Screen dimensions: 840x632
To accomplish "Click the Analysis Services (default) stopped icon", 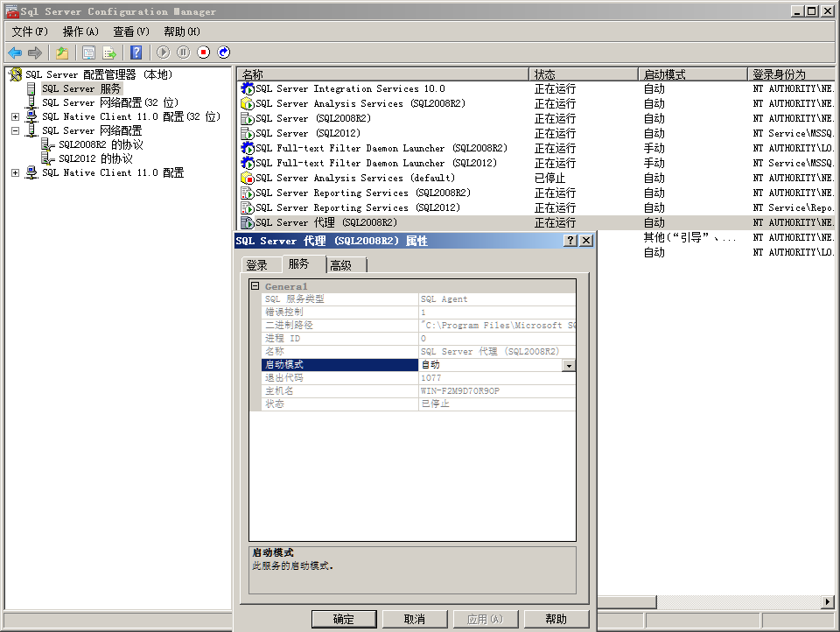I will [248, 178].
